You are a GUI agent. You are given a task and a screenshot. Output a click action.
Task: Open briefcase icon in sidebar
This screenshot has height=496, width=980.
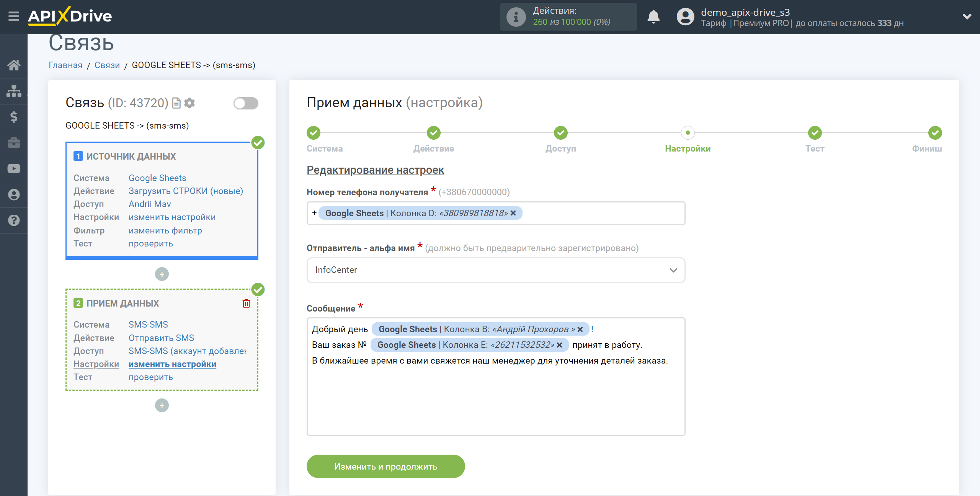[14, 143]
